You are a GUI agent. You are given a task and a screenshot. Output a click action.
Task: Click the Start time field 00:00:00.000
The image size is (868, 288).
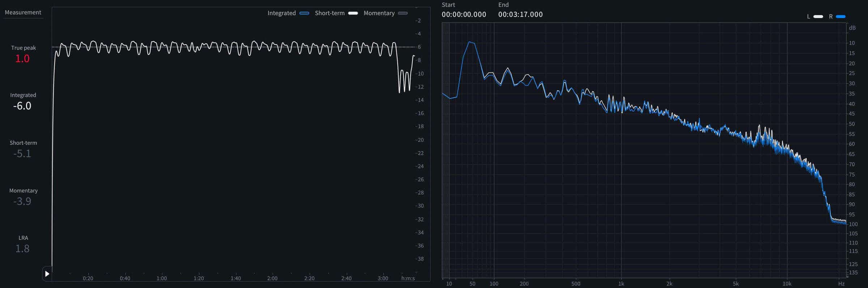(464, 14)
